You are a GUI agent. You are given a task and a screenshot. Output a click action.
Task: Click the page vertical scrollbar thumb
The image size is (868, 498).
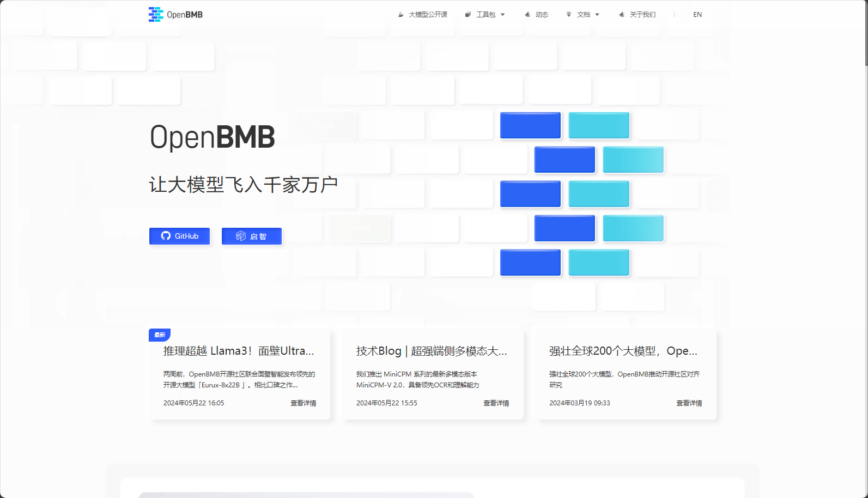point(866,33)
